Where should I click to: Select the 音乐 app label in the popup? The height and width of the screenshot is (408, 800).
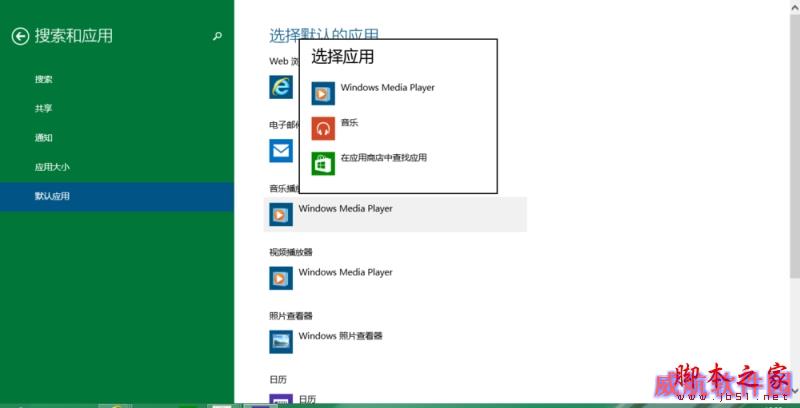point(349,122)
